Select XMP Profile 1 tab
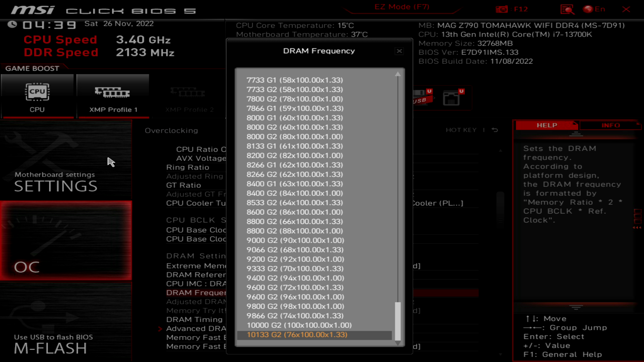The height and width of the screenshot is (362, 644). [x=113, y=95]
